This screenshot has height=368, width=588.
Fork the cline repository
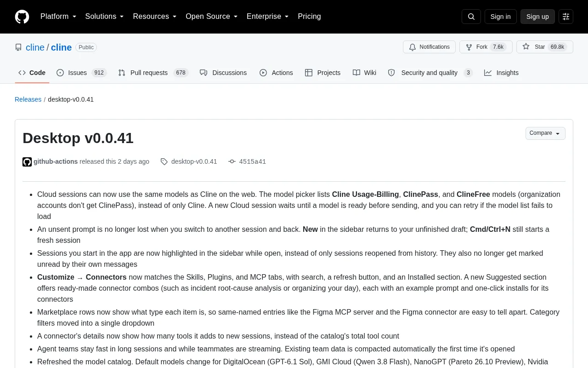(x=486, y=47)
